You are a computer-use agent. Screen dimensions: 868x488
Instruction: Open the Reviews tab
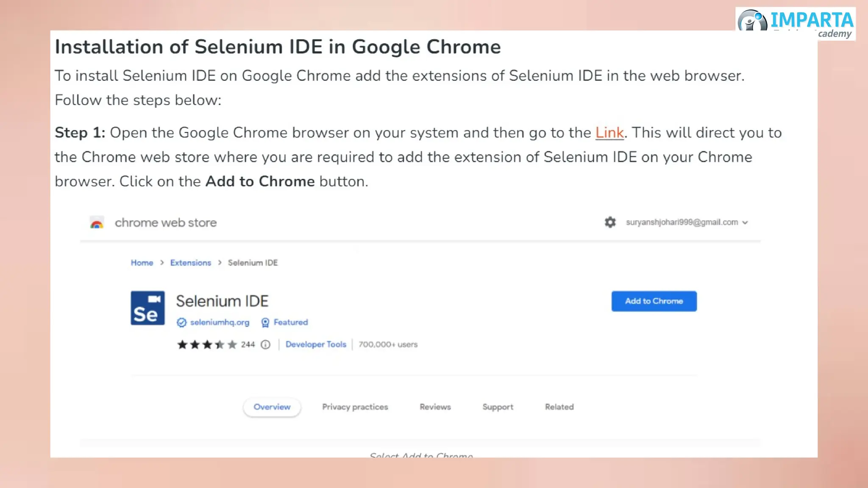tap(435, 407)
